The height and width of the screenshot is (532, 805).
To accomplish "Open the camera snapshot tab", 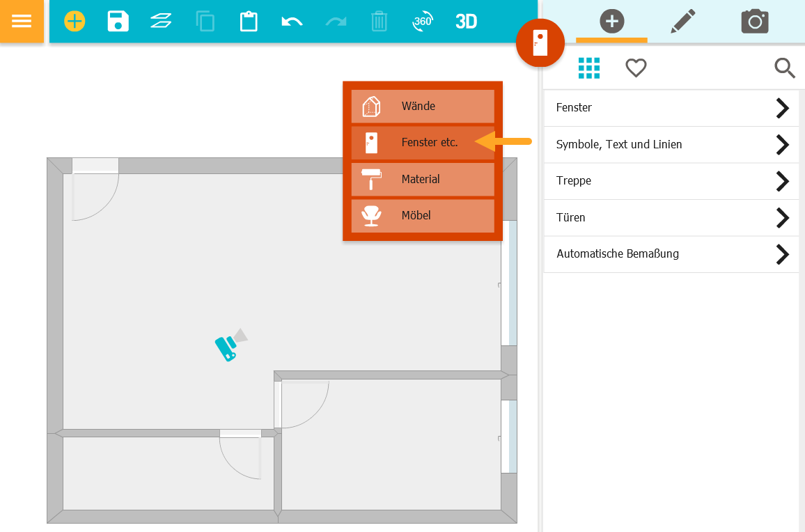I will 755,21.
